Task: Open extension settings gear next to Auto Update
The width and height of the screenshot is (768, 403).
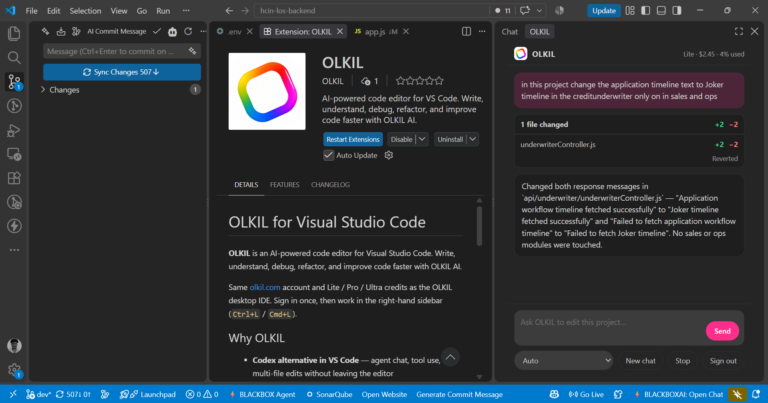Action: pyautogui.click(x=389, y=155)
